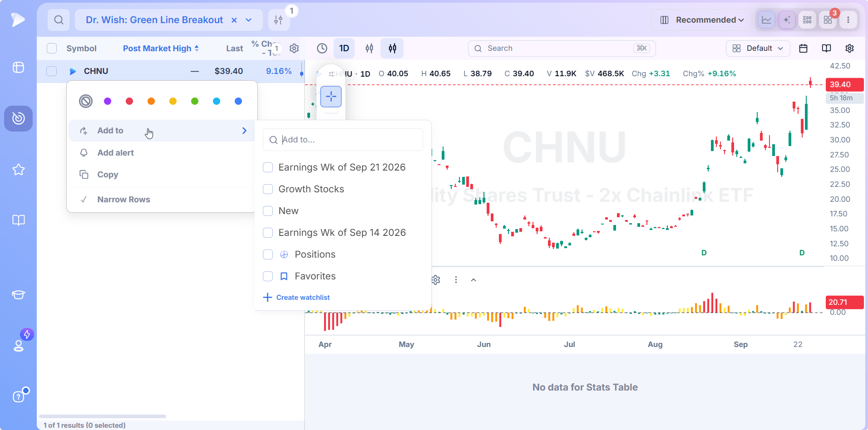868x430 pixels.
Task: Focus the Add to... search field
Action: click(x=343, y=140)
